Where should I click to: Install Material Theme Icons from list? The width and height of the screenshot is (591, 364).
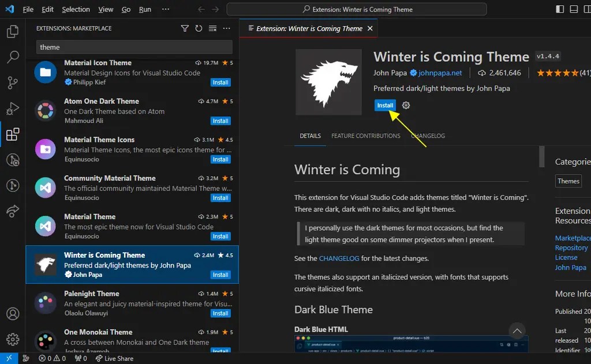click(220, 159)
